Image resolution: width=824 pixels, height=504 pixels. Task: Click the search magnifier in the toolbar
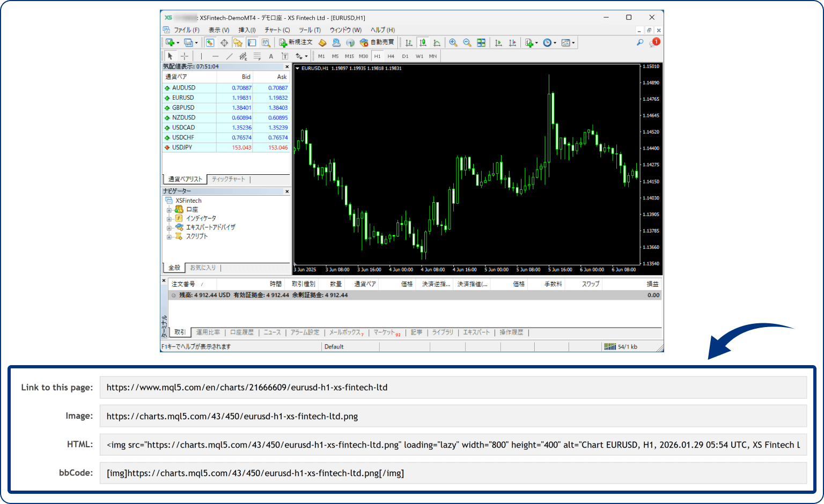639,42
